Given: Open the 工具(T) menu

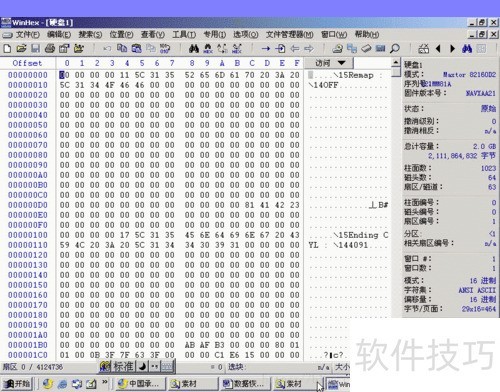Looking at the screenshot, I should (184, 34).
